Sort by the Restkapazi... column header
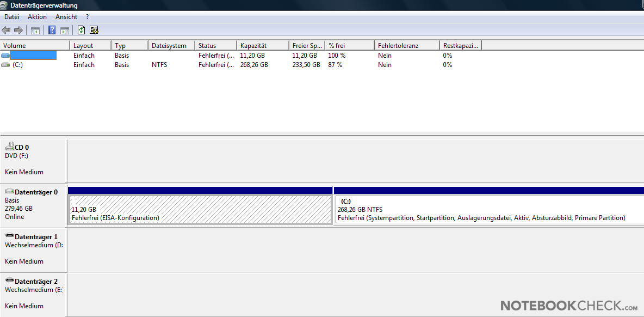644x317 pixels. [x=460, y=46]
